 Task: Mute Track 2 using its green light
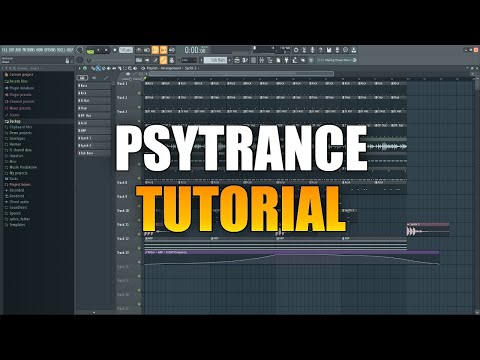click(139, 107)
